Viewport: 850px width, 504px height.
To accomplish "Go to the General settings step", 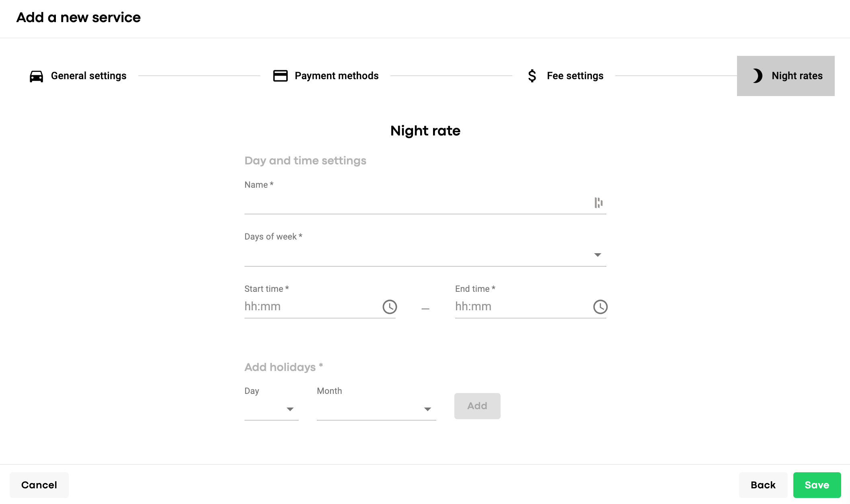I will coord(88,76).
